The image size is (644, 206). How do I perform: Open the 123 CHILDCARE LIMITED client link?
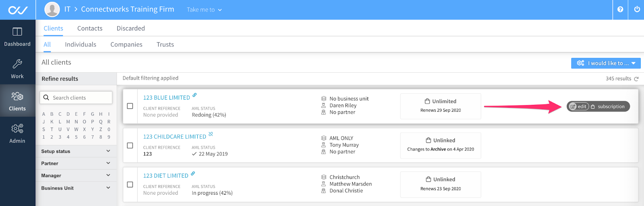pyautogui.click(x=175, y=137)
